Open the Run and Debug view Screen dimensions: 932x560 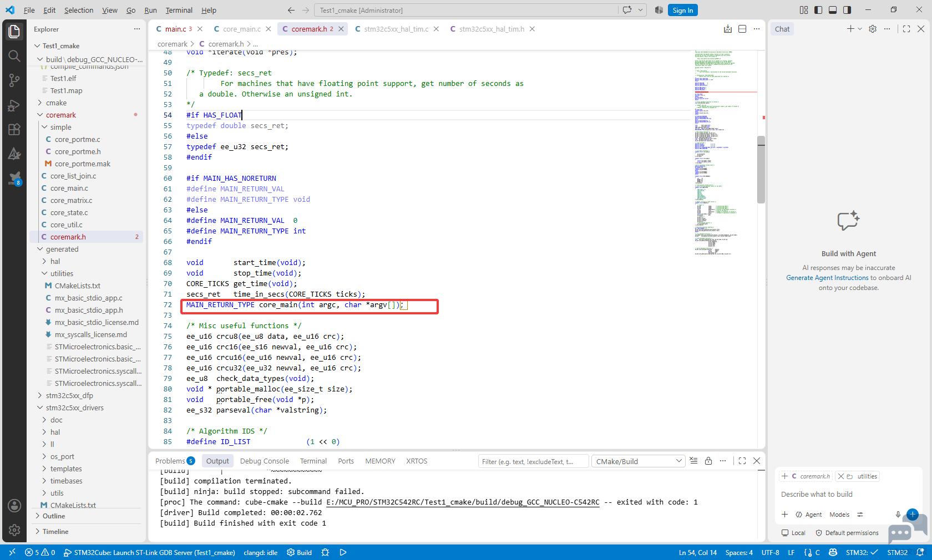(14, 105)
